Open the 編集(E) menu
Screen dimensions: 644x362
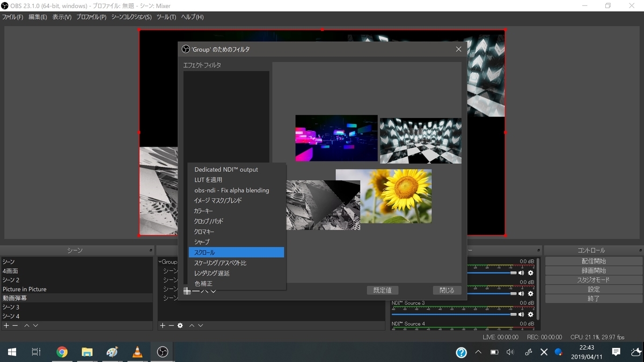point(38,17)
